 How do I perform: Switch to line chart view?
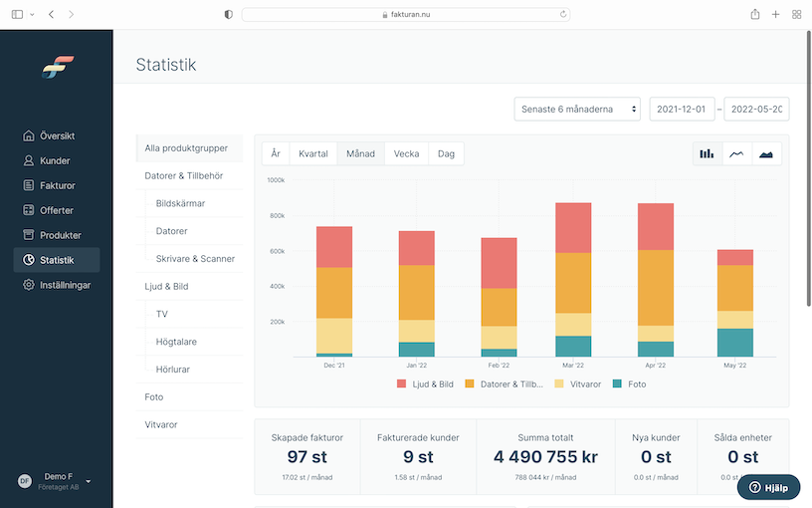(x=736, y=153)
